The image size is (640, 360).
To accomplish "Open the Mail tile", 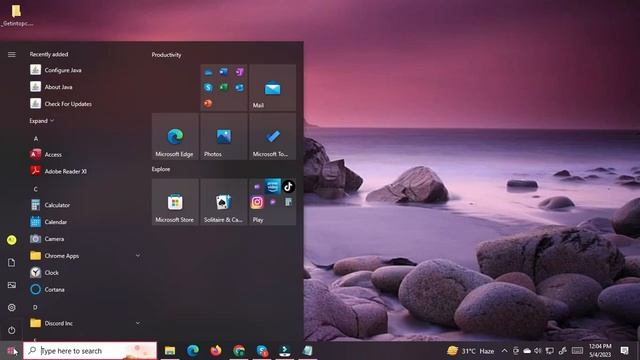I will point(273,87).
